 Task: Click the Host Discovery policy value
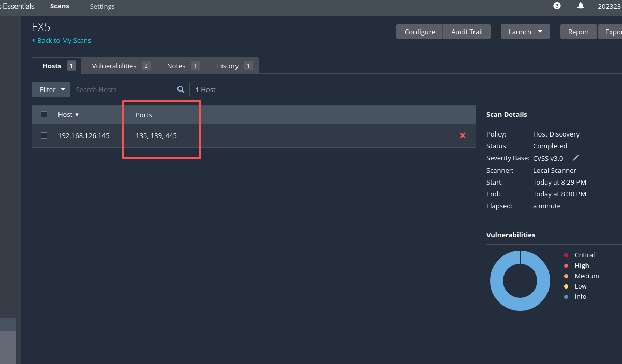click(x=556, y=134)
